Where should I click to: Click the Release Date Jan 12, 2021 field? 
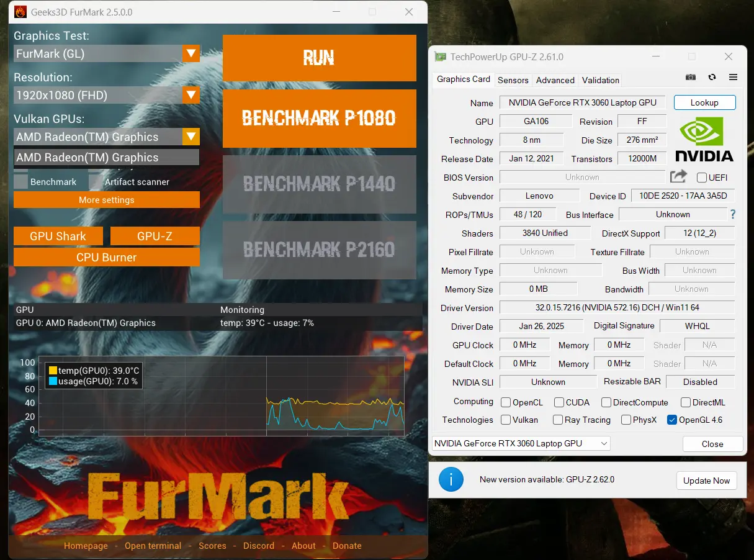pyautogui.click(x=531, y=158)
